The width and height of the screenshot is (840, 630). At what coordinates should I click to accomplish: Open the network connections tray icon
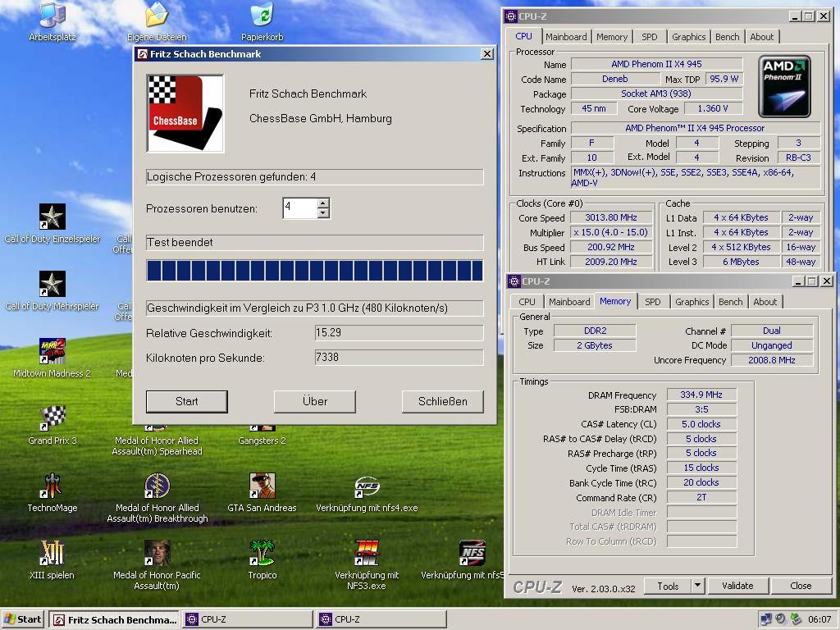point(766,619)
